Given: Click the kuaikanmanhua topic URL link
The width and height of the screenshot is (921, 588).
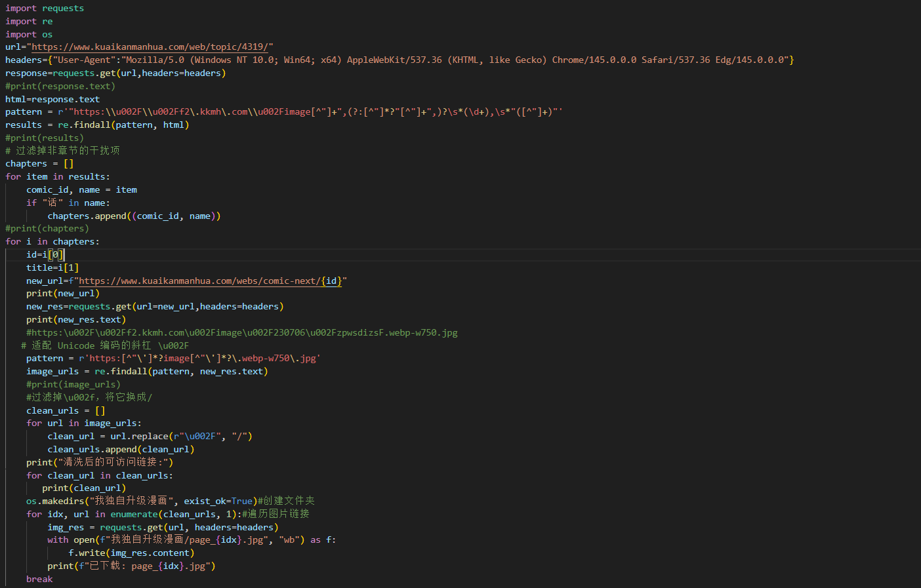Looking at the screenshot, I should coord(150,47).
